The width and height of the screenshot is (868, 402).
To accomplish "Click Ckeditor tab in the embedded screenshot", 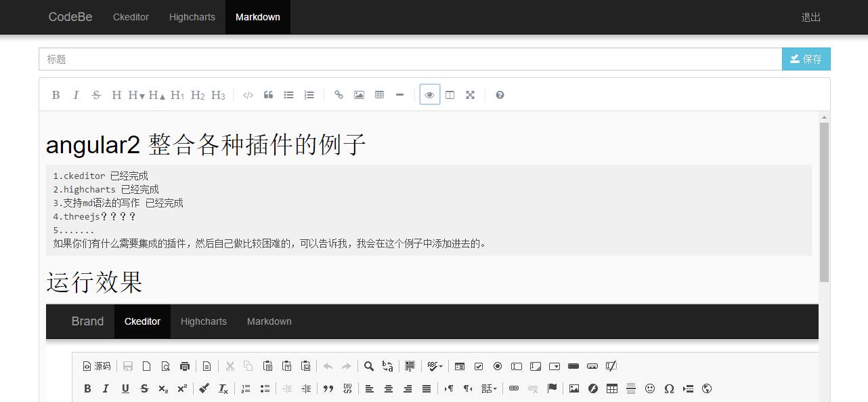I will pos(142,321).
